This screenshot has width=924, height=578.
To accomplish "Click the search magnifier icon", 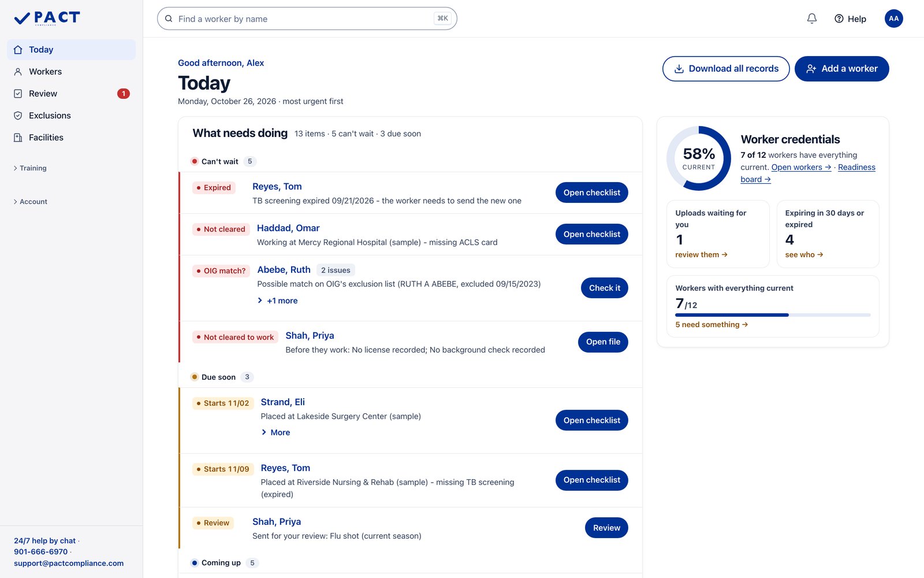I will click(x=169, y=18).
